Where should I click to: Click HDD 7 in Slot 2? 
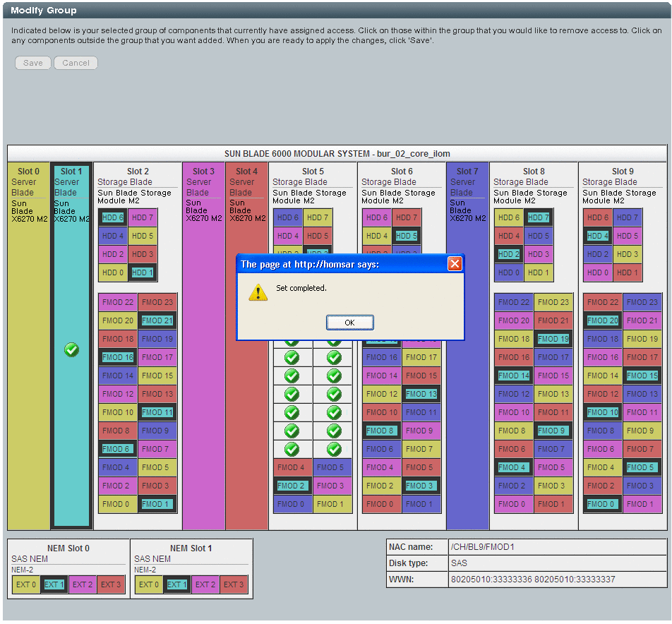pos(143,217)
